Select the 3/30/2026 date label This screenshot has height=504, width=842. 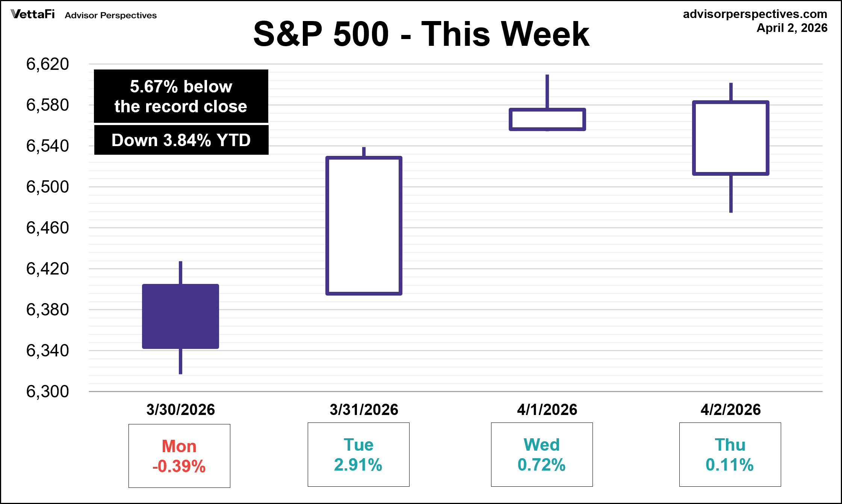point(180,409)
